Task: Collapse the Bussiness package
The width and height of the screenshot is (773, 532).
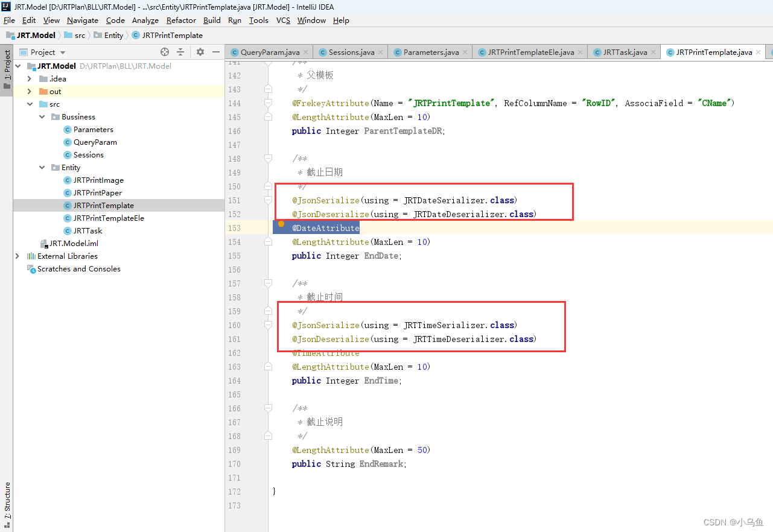Action: pos(42,117)
